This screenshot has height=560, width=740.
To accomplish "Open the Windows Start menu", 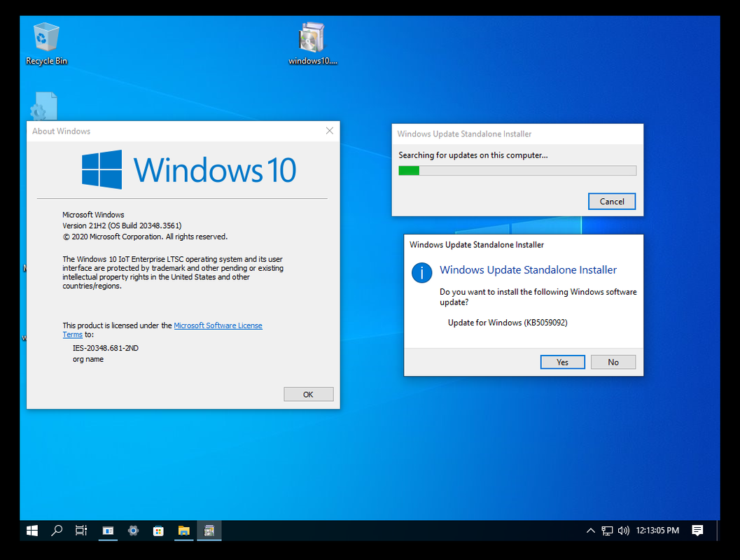I will (x=32, y=531).
